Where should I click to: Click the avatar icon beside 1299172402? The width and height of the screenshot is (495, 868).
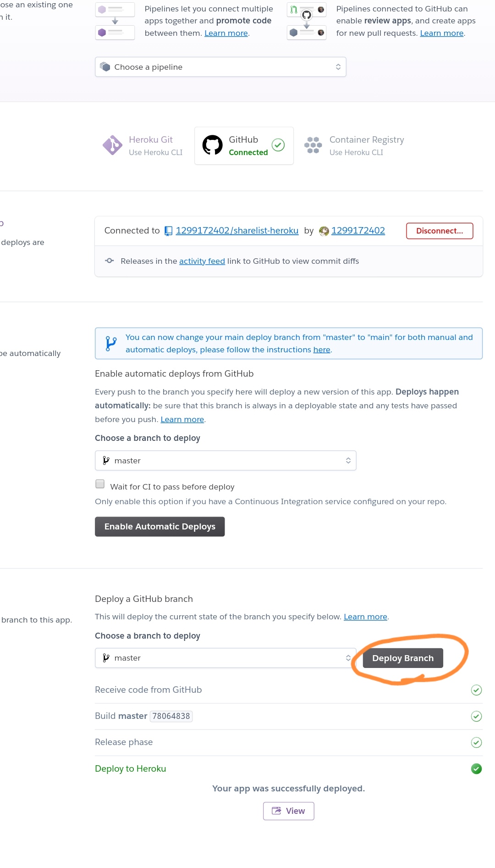(x=325, y=231)
